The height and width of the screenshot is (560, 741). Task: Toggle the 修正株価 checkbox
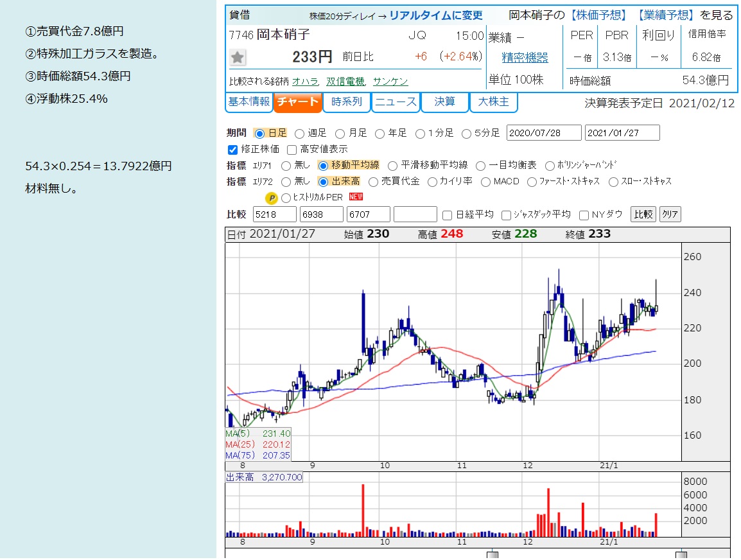tap(232, 150)
